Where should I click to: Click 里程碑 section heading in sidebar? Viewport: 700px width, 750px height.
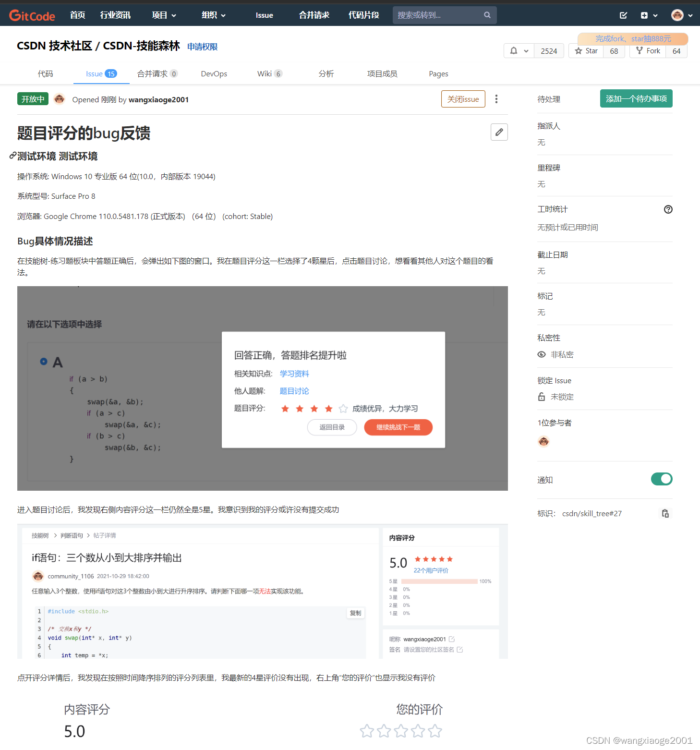(549, 168)
